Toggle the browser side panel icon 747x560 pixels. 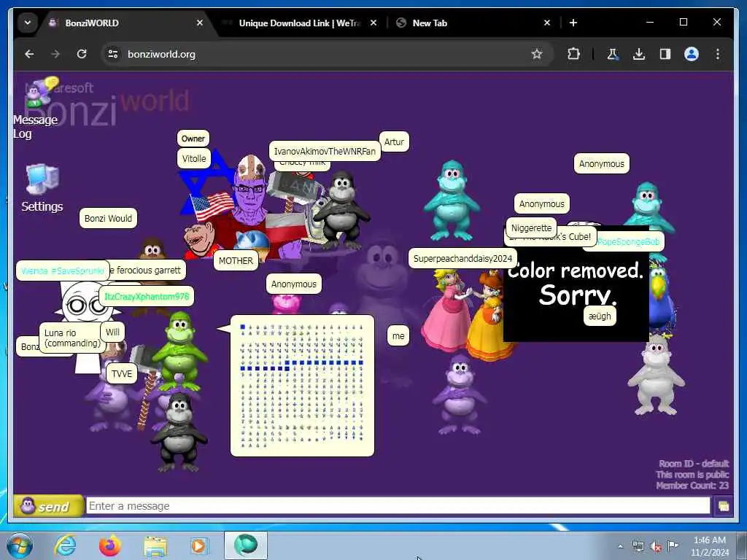click(x=665, y=54)
